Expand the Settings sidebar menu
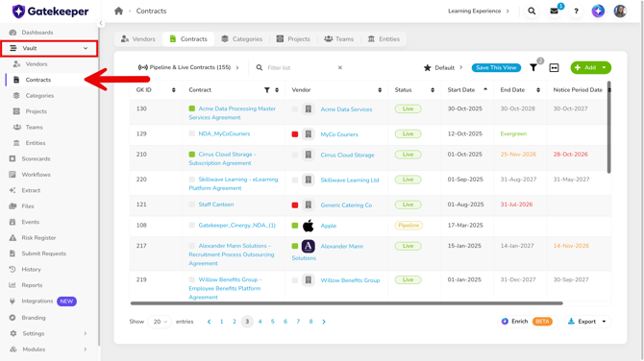The width and height of the screenshot is (644, 361). pos(49,333)
